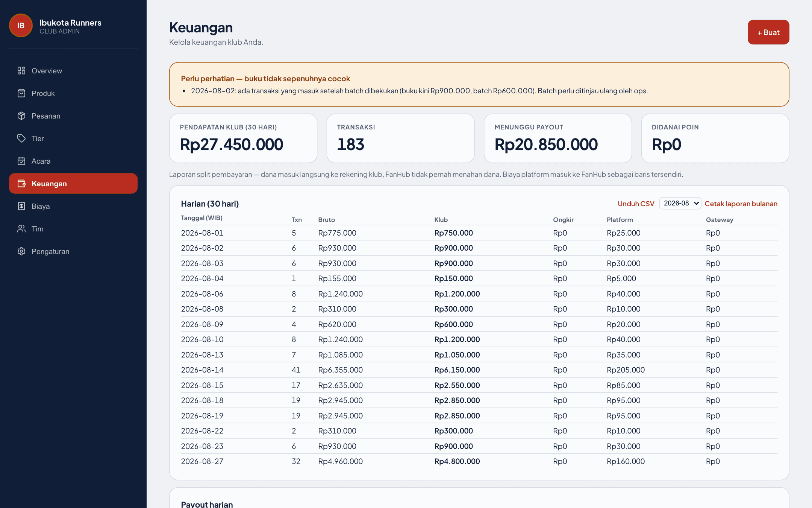
Task: Click the Pendapatan Klub Rp27.450.000 card
Action: (x=243, y=138)
